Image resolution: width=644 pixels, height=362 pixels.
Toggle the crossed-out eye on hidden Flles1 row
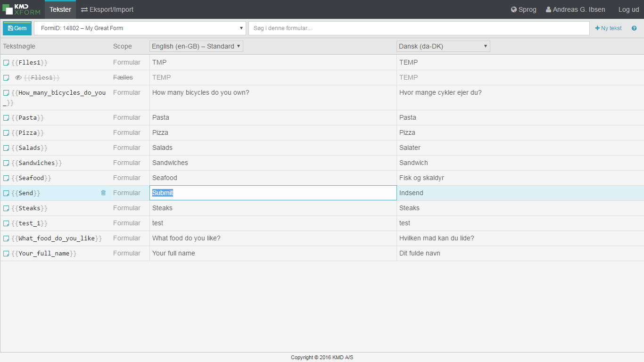pos(18,78)
